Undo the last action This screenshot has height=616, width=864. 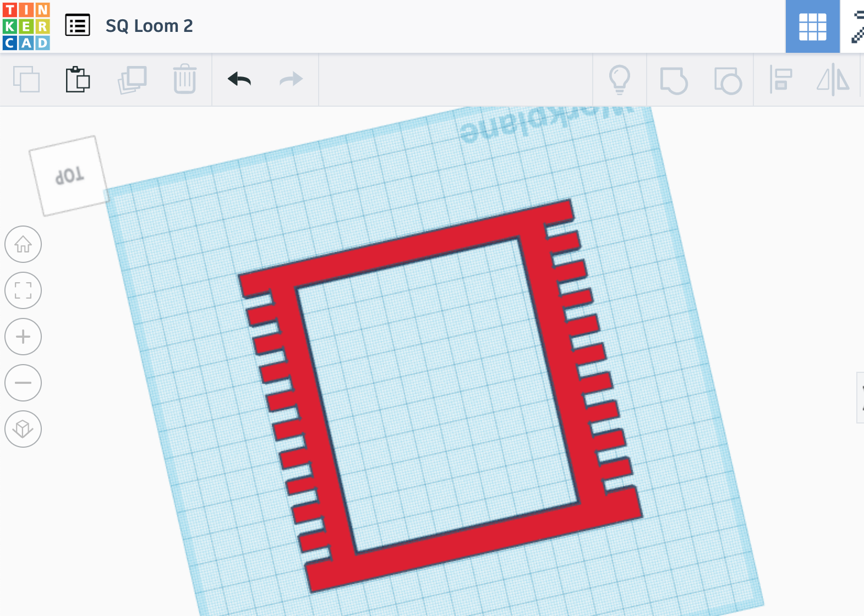click(239, 80)
